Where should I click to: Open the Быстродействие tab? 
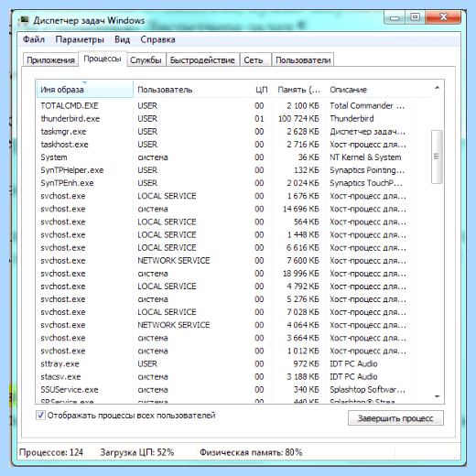point(202,59)
